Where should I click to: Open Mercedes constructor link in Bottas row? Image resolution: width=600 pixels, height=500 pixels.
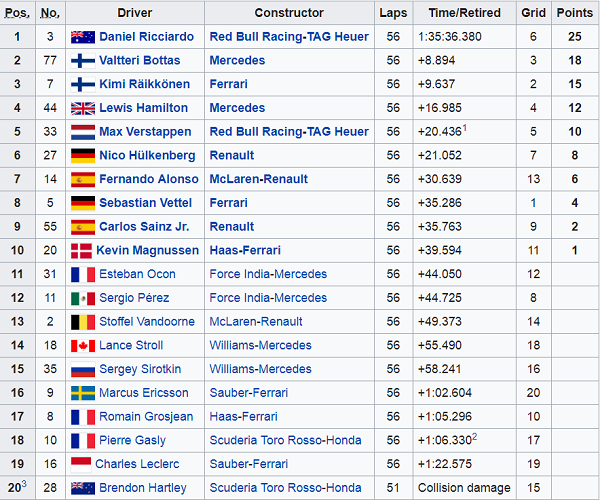point(237,60)
